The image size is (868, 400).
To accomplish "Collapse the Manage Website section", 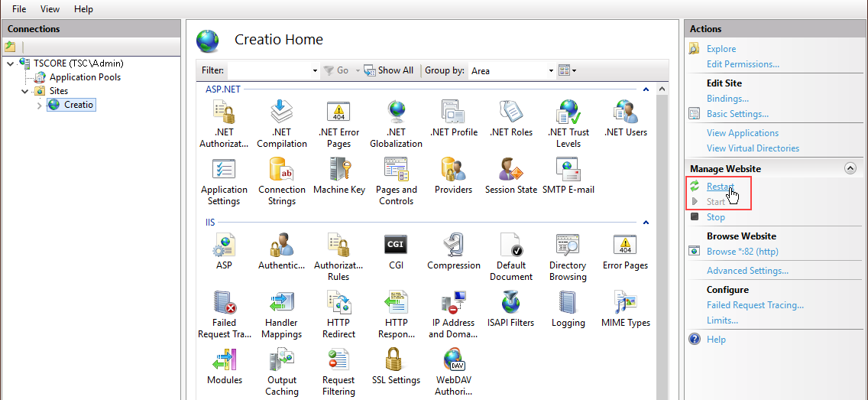I will pos(850,169).
